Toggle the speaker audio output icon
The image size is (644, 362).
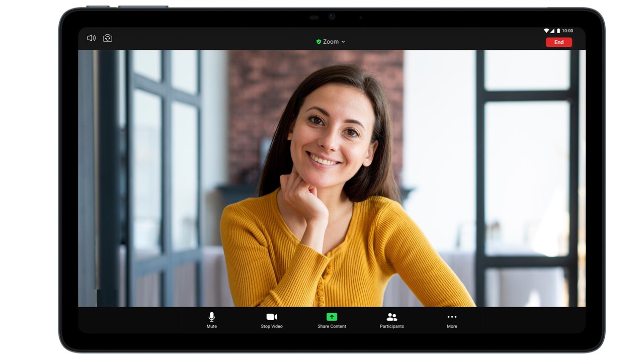click(91, 38)
